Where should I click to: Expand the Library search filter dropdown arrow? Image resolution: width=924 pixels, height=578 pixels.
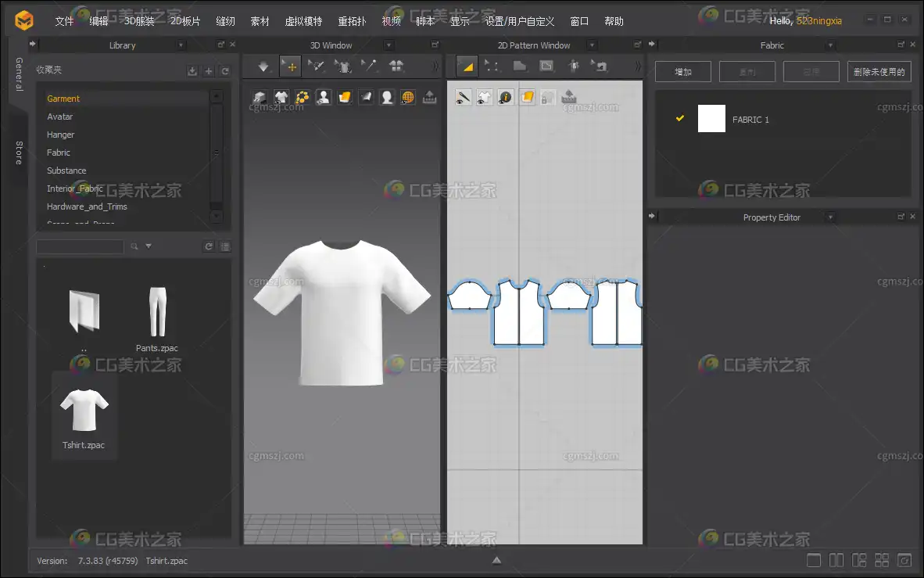click(x=149, y=246)
